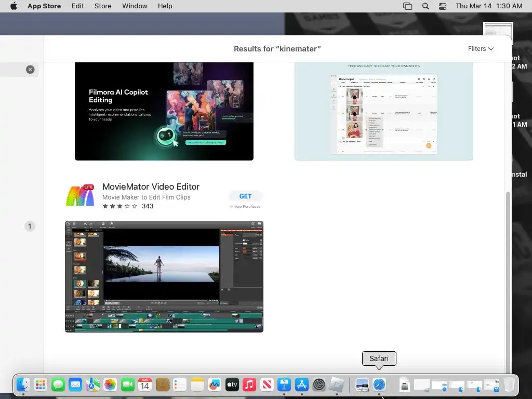Click the updates badge showing 1 in sidebar

tap(30, 227)
